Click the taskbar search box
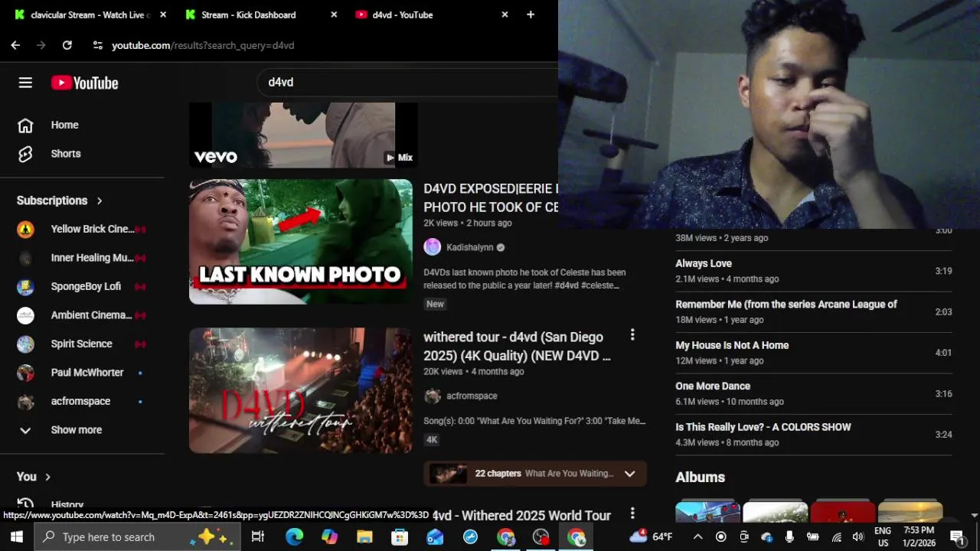 coord(138,537)
